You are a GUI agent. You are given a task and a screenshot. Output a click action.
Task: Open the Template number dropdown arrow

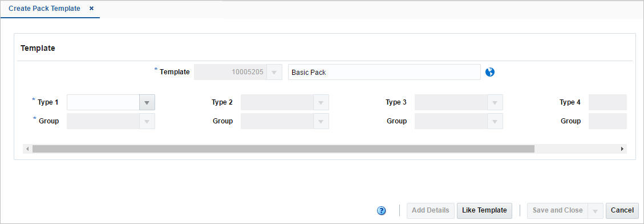pos(274,72)
